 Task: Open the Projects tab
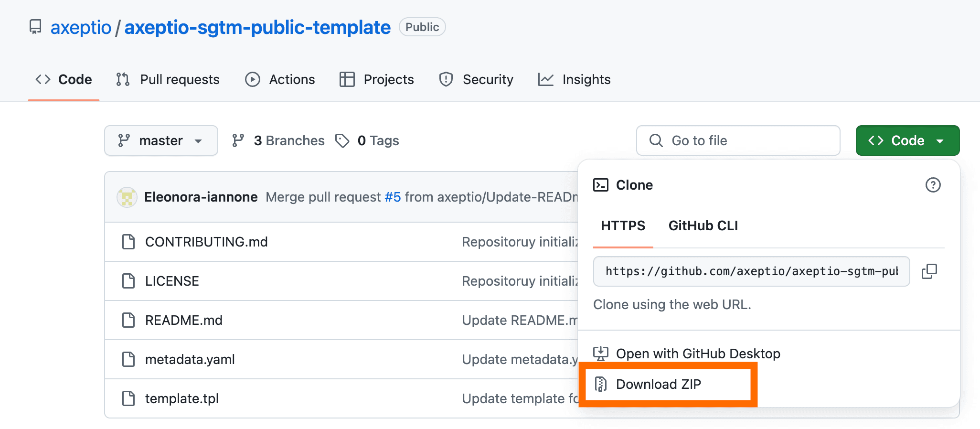coord(376,79)
